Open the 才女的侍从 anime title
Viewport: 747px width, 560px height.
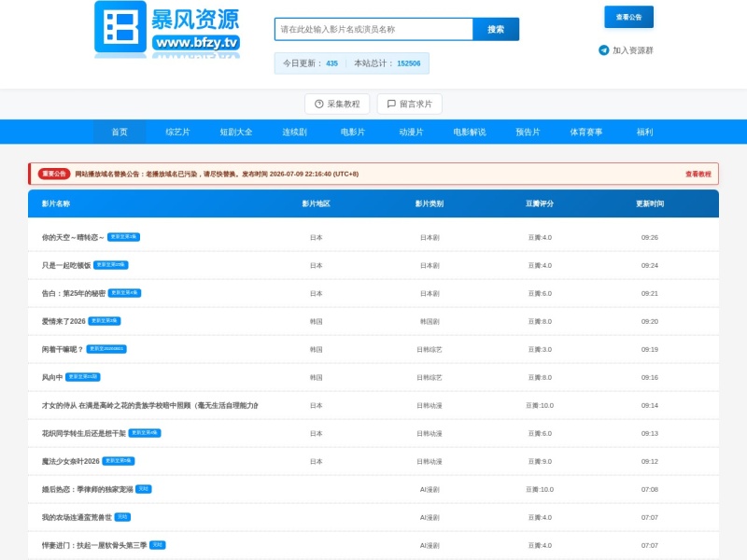pyautogui.click(x=150, y=405)
